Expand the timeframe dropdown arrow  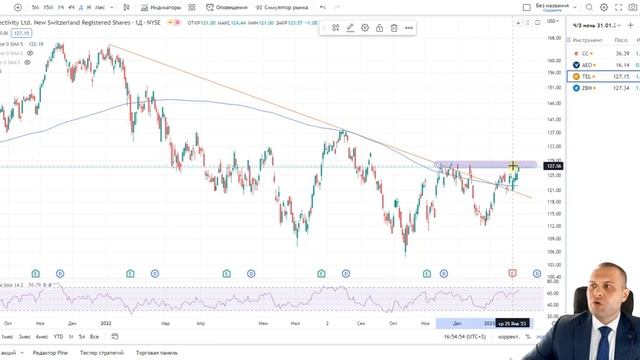point(112,7)
